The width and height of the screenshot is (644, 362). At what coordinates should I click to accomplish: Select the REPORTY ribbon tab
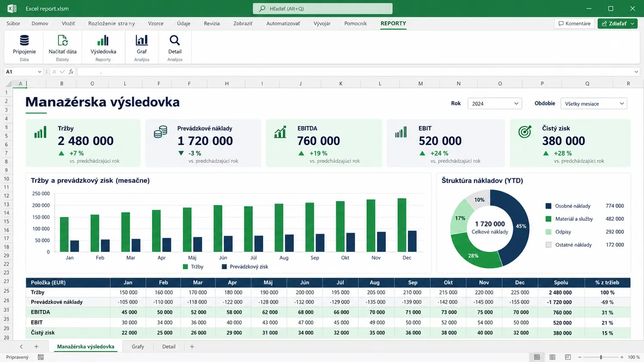[393, 24]
